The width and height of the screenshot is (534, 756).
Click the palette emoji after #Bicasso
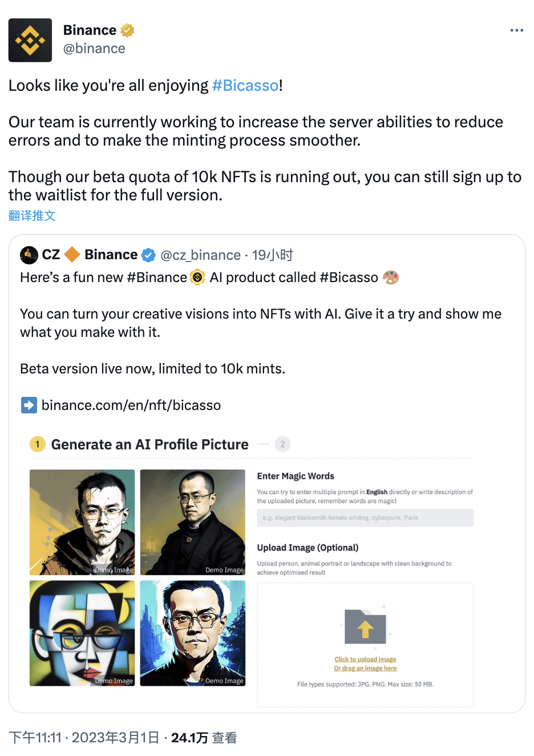[x=391, y=278]
